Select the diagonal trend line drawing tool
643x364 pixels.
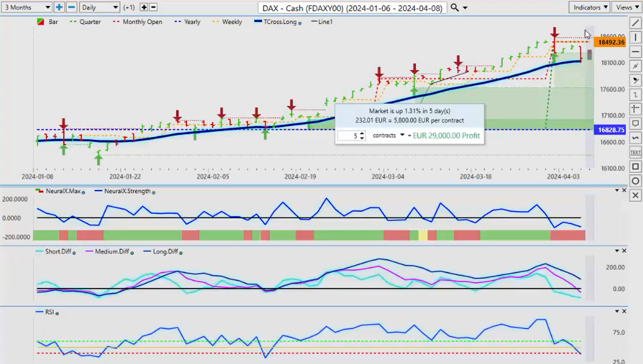pyautogui.click(x=635, y=23)
